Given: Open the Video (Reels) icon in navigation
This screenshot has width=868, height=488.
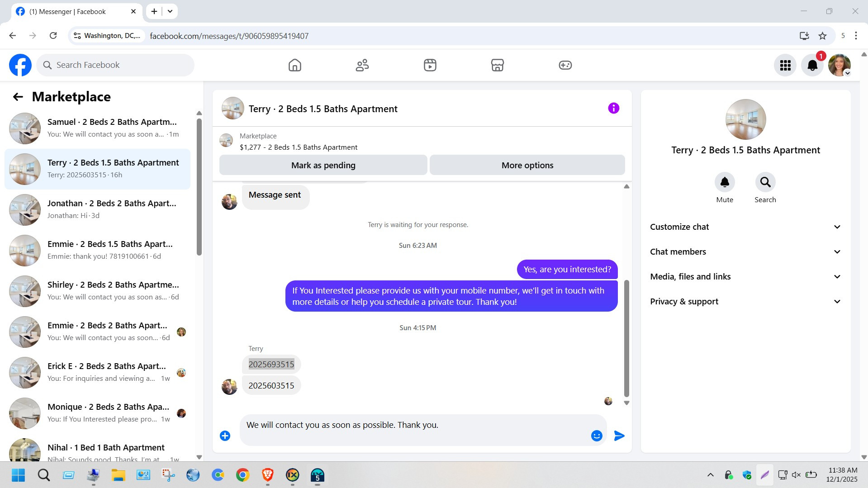Looking at the screenshot, I should tap(430, 65).
